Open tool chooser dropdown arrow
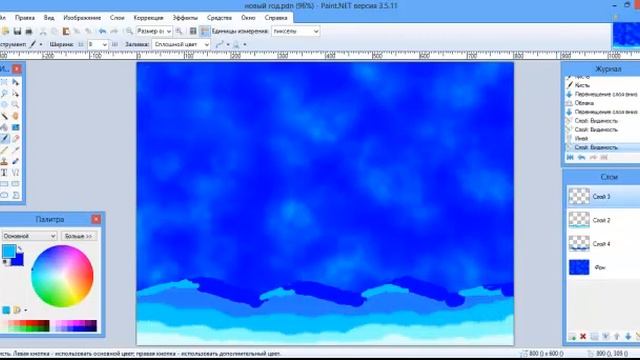The width and height of the screenshot is (640, 360). (41, 44)
